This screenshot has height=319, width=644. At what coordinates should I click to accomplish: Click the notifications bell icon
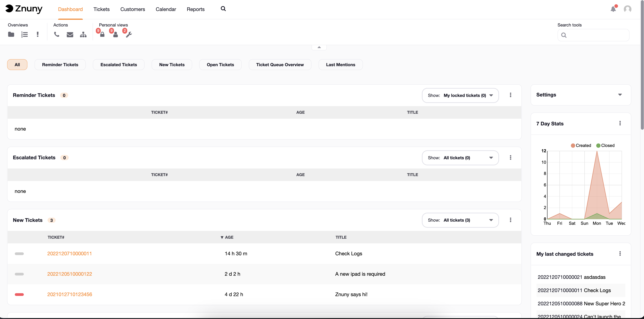pos(613,9)
